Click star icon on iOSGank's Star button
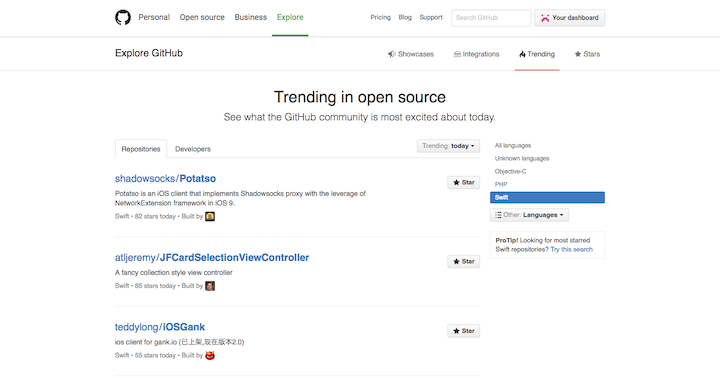720x378 pixels. coord(456,331)
